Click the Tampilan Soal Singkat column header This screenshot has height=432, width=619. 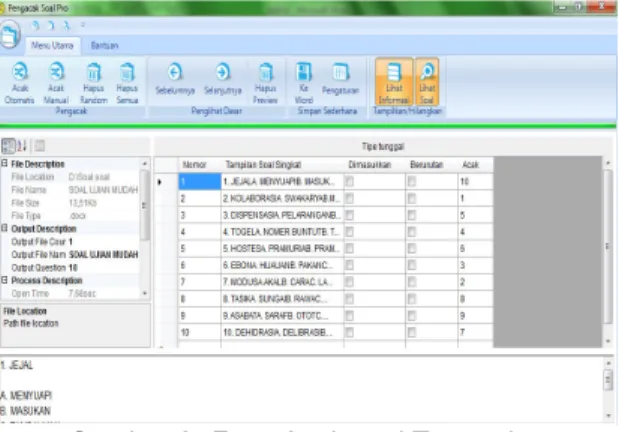pyautogui.click(x=282, y=165)
